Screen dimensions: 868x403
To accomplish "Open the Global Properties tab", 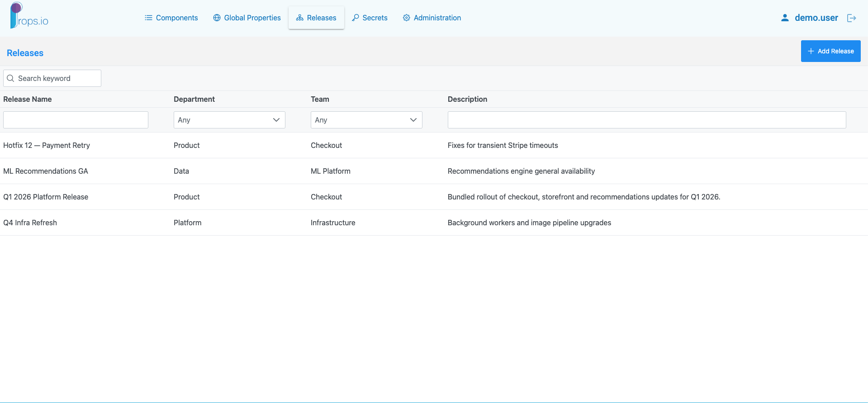I will point(247,18).
